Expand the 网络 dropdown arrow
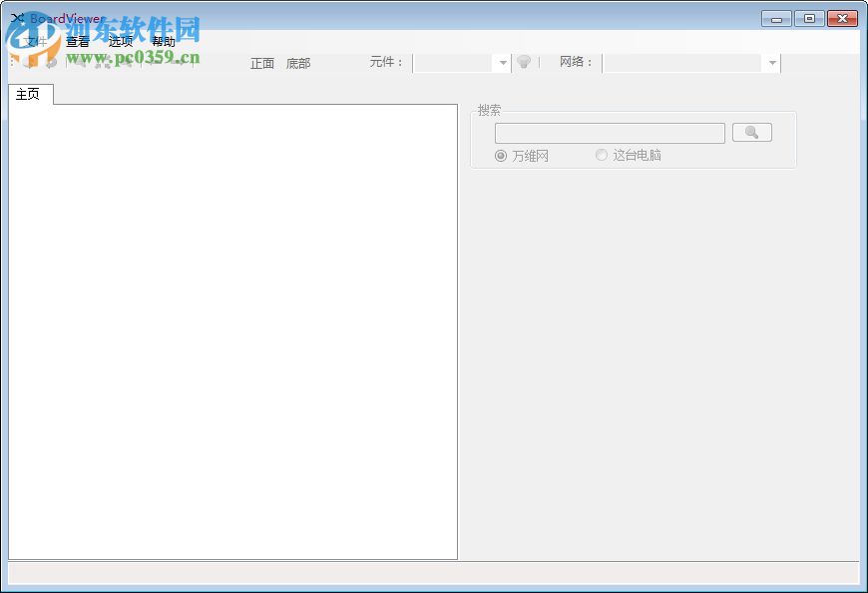The image size is (868, 593). 771,62
